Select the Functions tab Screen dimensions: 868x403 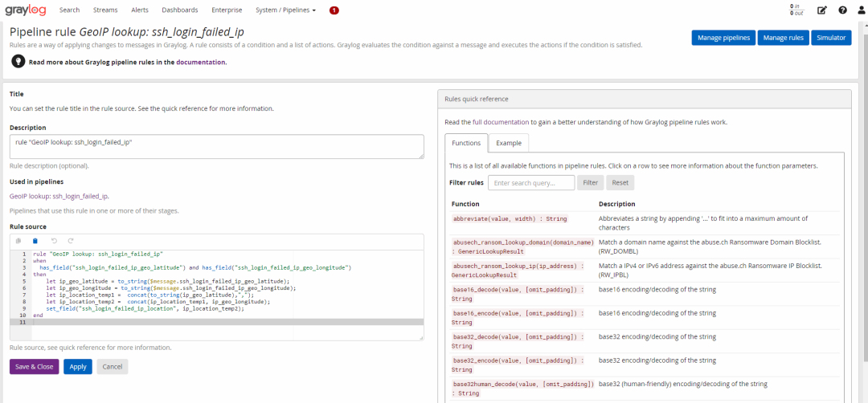point(466,143)
